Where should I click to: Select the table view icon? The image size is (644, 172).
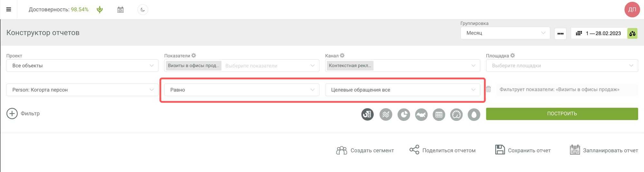pyautogui.click(x=439, y=114)
